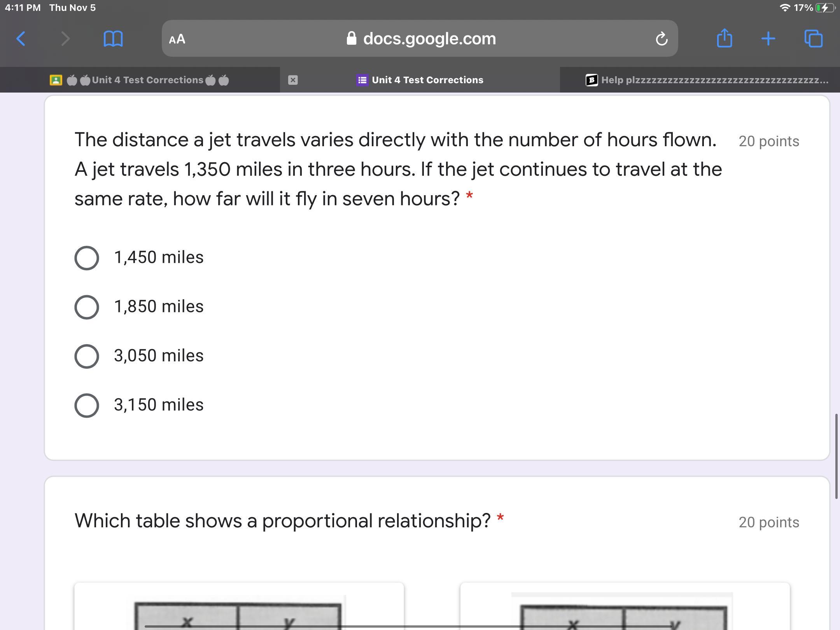The image size is (840, 630).
Task: Select the 1,850 miles option
Action: pos(87,307)
